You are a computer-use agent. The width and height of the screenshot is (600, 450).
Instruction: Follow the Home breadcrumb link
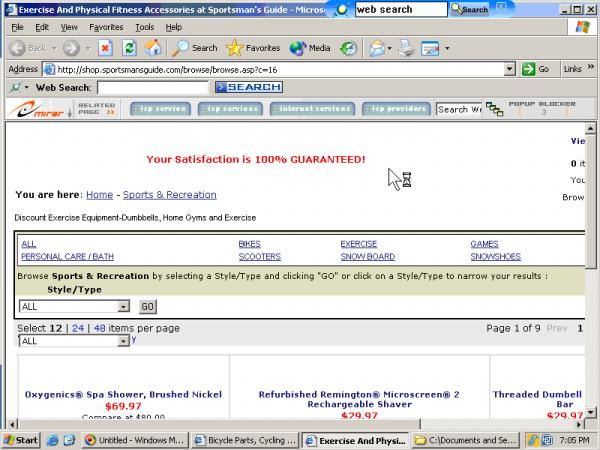coord(99,195)
